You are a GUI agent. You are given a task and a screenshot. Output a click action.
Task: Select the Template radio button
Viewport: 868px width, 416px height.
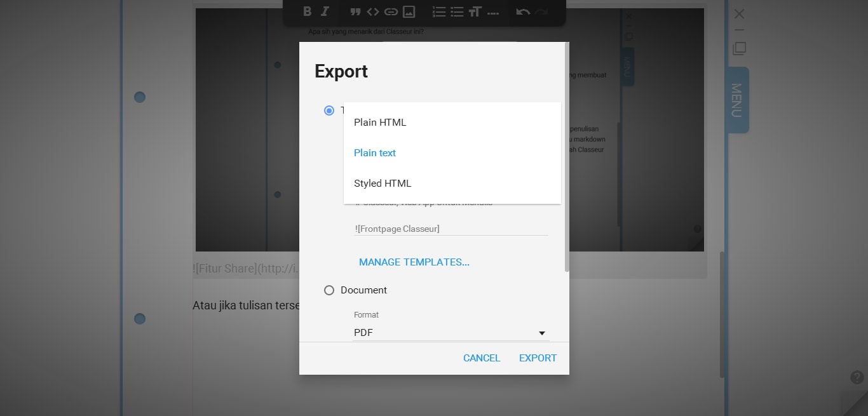coord(329,111)
